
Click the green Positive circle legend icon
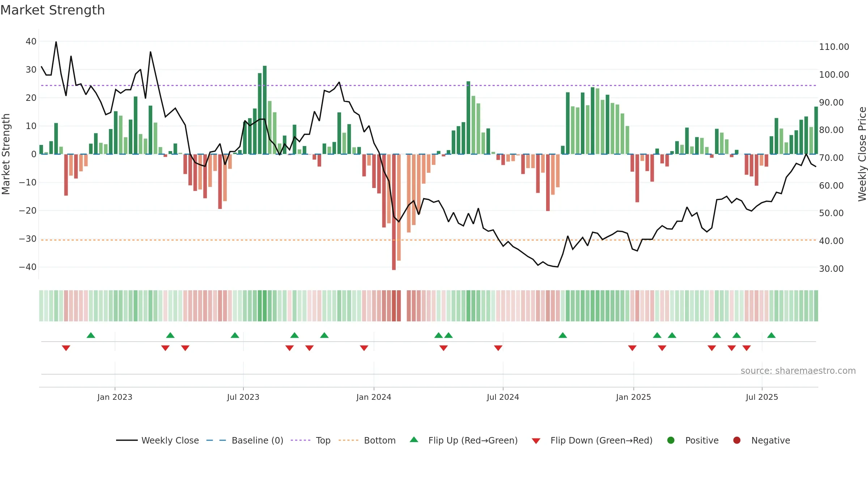(671, 440)
